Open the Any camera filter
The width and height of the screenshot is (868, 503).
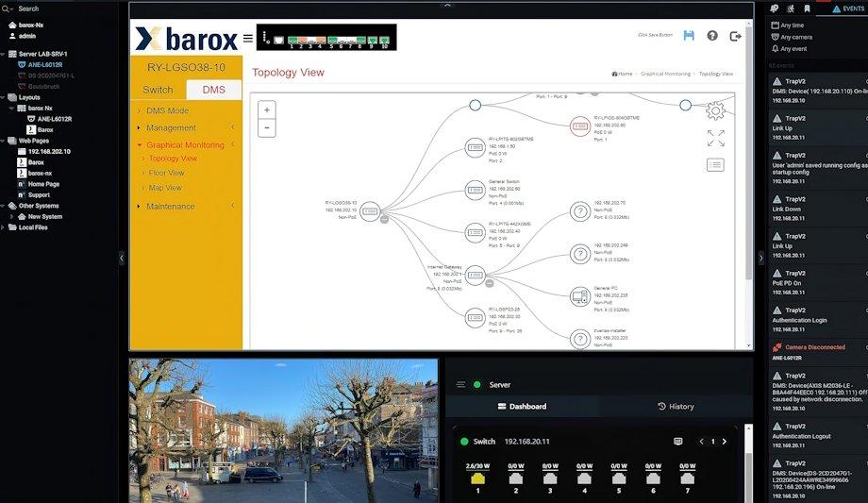coord(793,37)
